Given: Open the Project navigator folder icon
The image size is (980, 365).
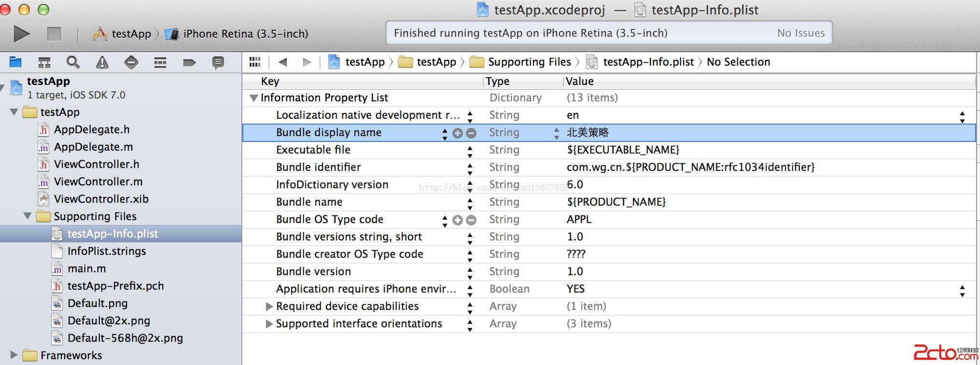Looking at the screenshot, I should coord(15,62).
